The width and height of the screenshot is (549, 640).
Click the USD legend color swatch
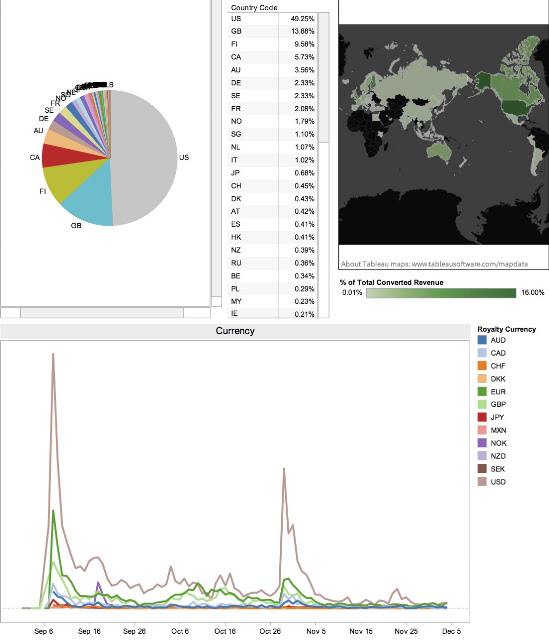tap(482, 482)
